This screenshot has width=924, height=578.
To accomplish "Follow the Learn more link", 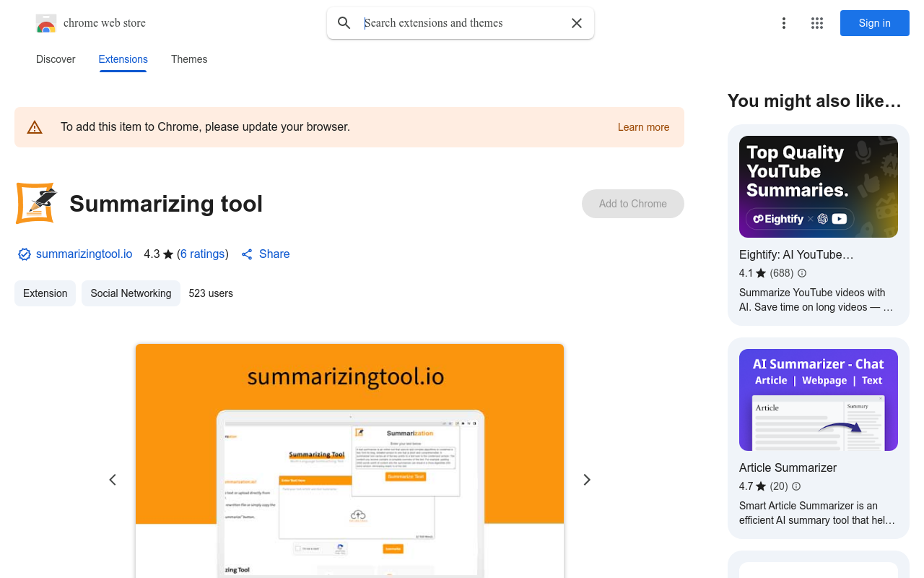I will 643,127.
